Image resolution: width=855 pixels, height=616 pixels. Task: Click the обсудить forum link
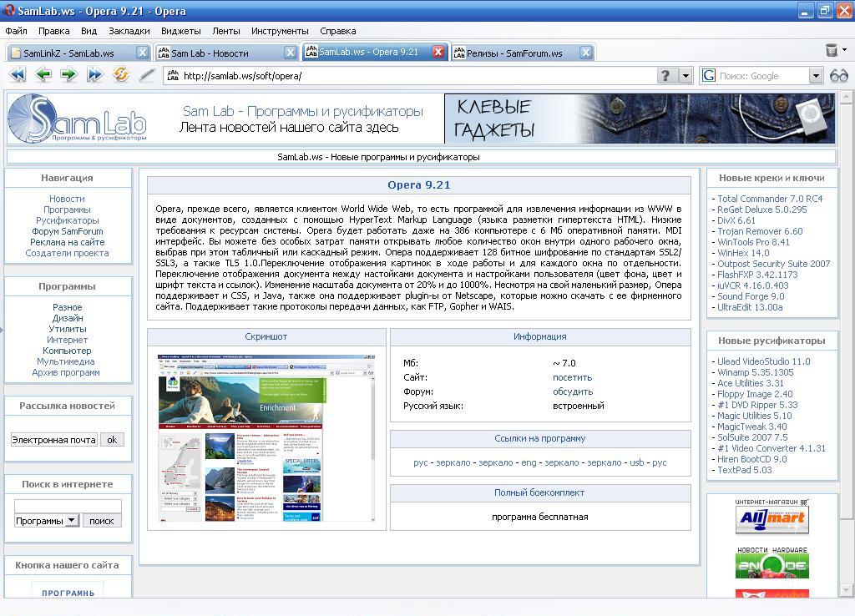(573, 391)
